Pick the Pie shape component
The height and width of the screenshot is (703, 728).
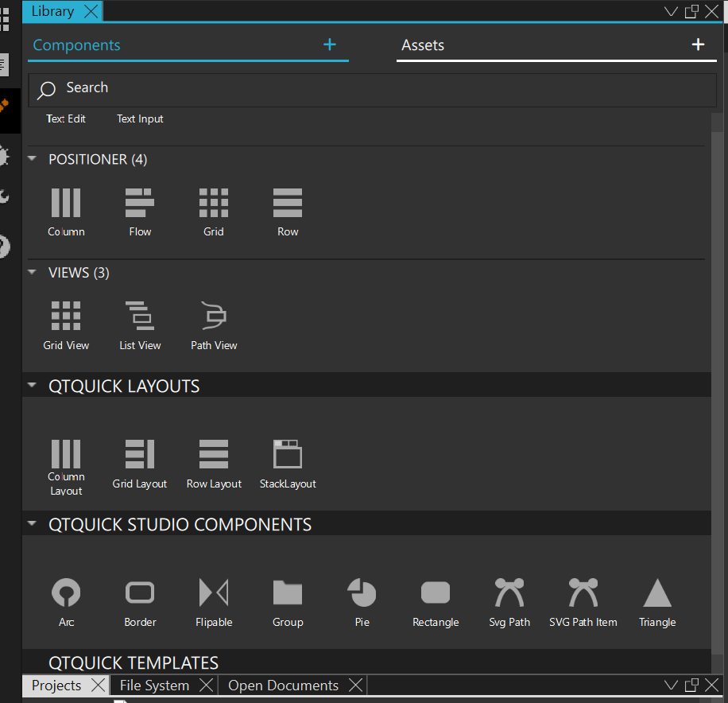coord(362,593)
